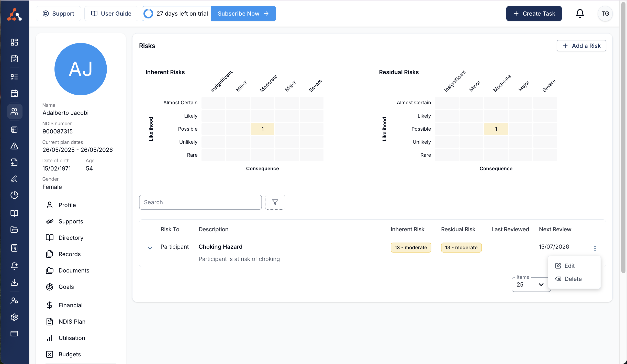Viewport: 627px width, 364px height.
Task: Expand the Choking Hazard risk row
Action: pos(150,248)
